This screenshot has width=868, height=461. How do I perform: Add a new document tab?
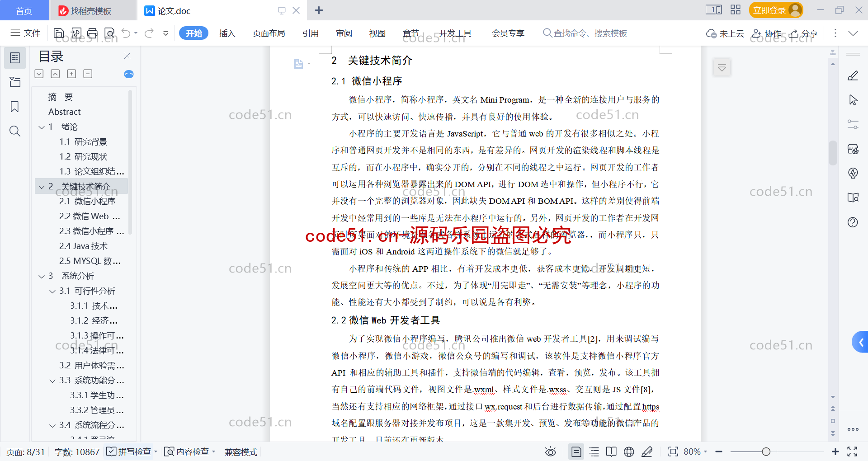pyautogui.click(x=319, y=10)
